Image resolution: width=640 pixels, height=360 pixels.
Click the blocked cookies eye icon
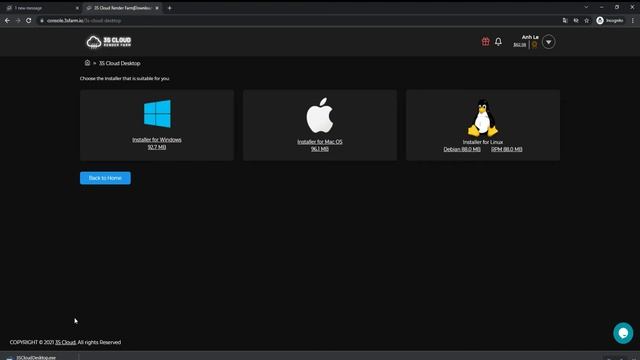(x=576, y=20)
